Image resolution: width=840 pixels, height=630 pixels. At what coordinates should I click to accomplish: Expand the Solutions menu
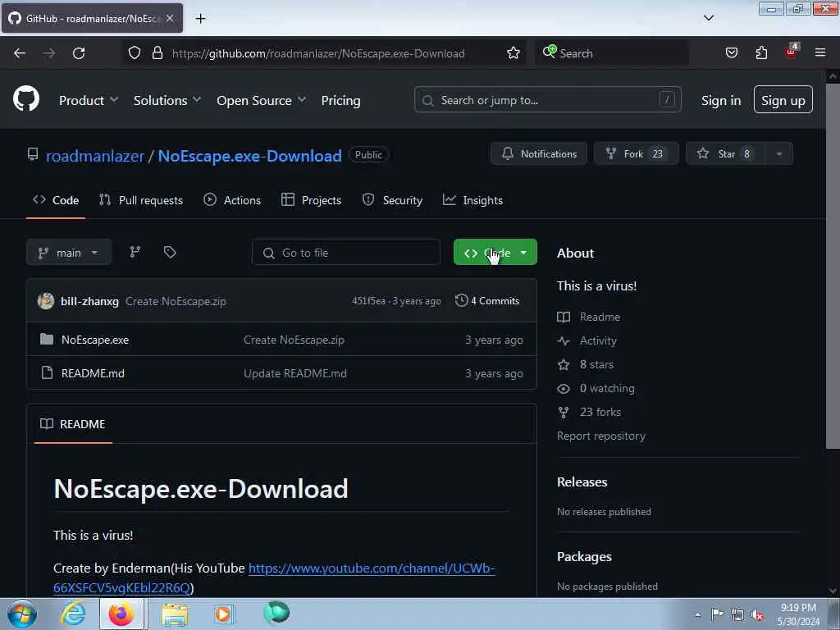[x=167, y=100]
